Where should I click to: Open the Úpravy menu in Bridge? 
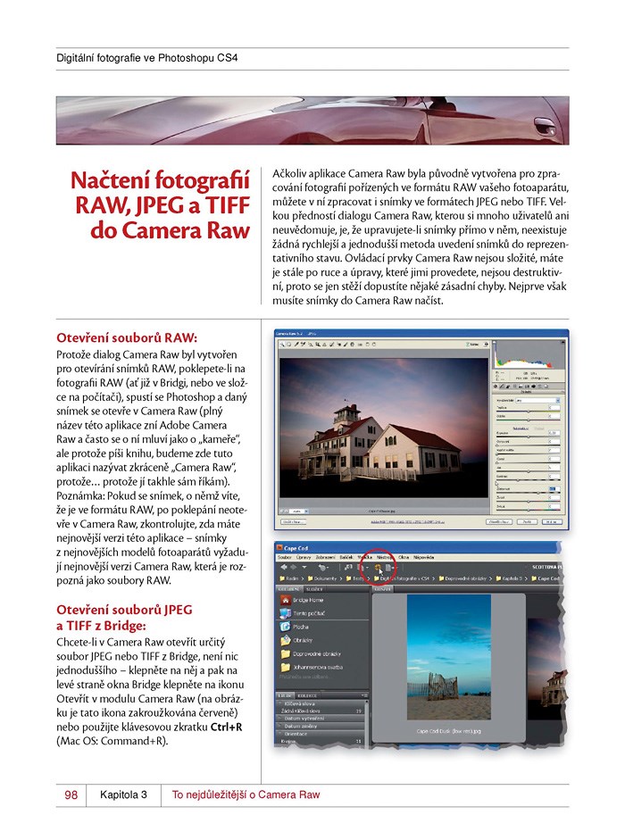tap(304, 557)
